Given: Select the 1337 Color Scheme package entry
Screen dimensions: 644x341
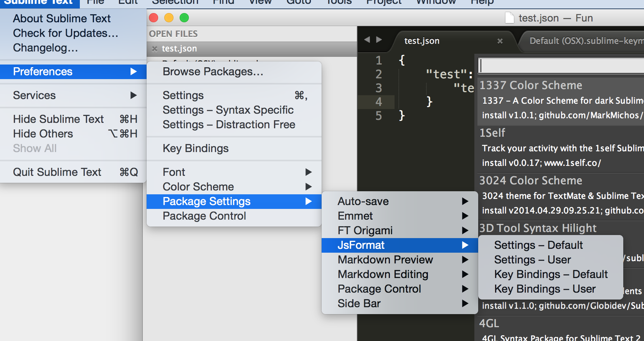Looking at the screenshot, I should [x=560, y=100].
